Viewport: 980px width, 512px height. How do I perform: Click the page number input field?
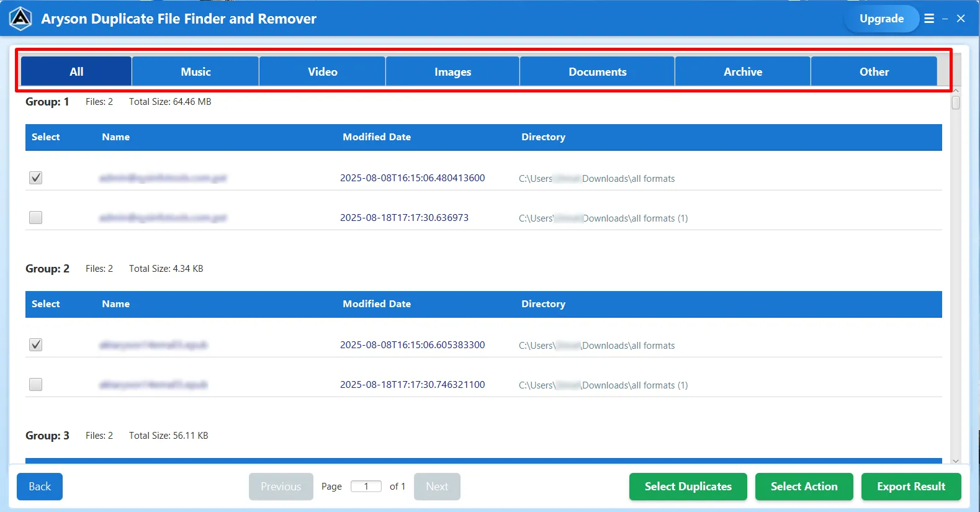[366, 487]
